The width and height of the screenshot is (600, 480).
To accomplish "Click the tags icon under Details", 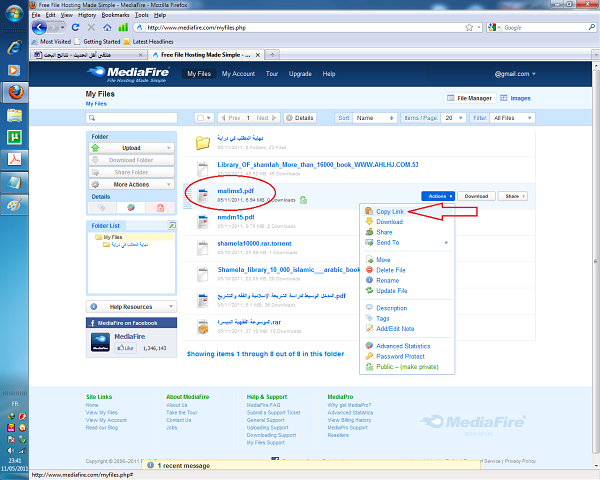I will click(102, 207).
